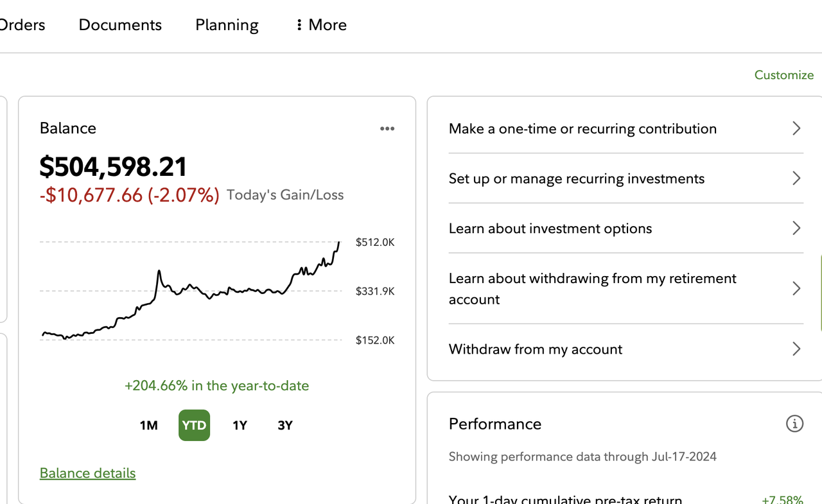Screen dimensions: 822x504
Task: Click the chevron beside Withdraw from my account
Action: click(796, 349)
